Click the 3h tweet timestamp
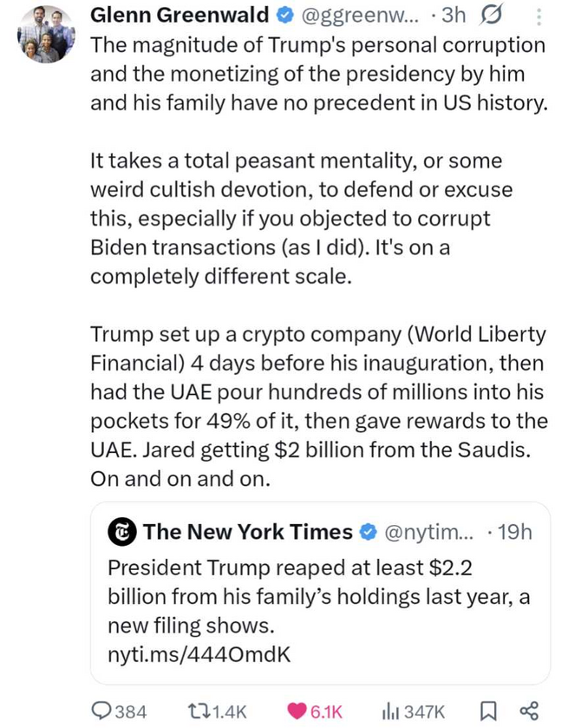 click(x=453, y=16)
